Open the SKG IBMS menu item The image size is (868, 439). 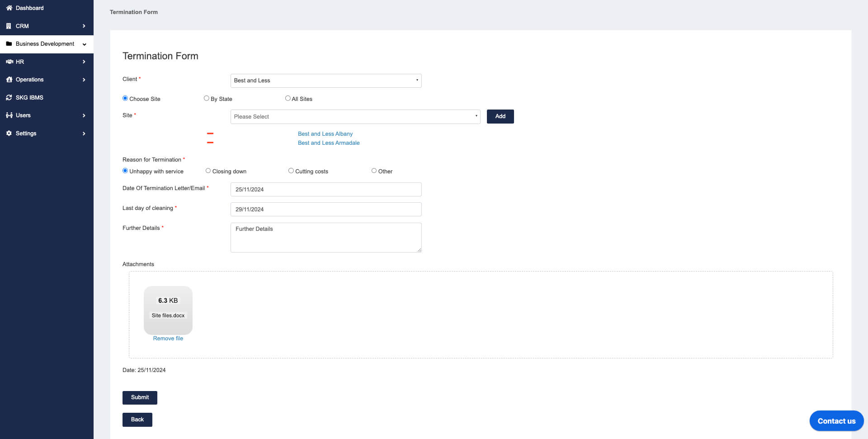tap(47, 98)
